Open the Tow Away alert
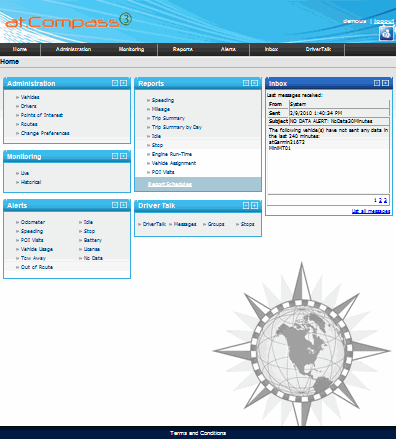 pos(33,258)
